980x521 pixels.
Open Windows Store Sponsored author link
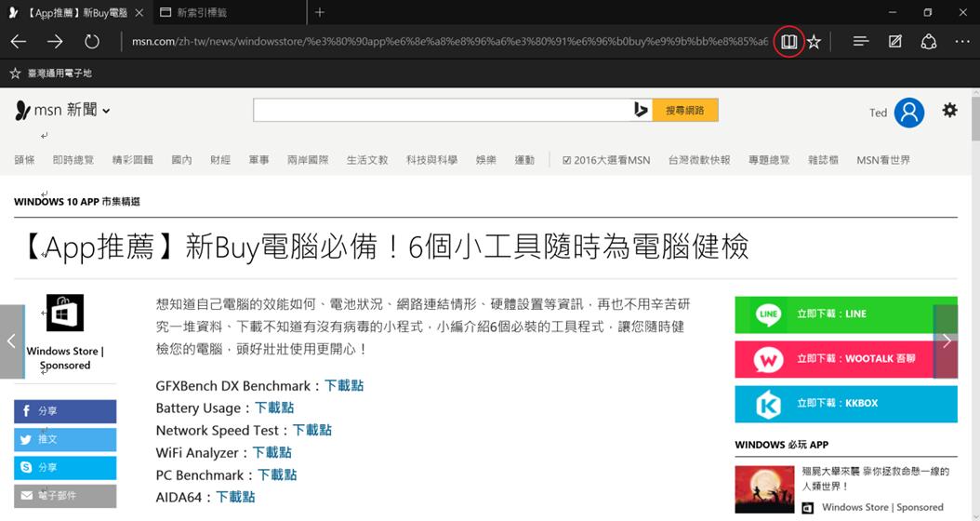point(65,358)
